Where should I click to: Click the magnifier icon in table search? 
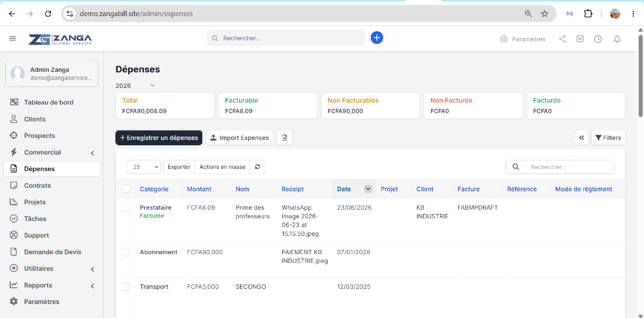coord(516,167)
